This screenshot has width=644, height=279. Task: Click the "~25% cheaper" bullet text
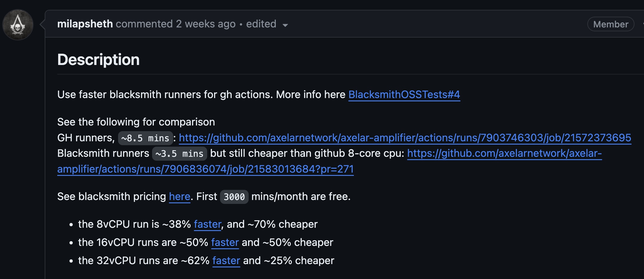tap(299, 261)
